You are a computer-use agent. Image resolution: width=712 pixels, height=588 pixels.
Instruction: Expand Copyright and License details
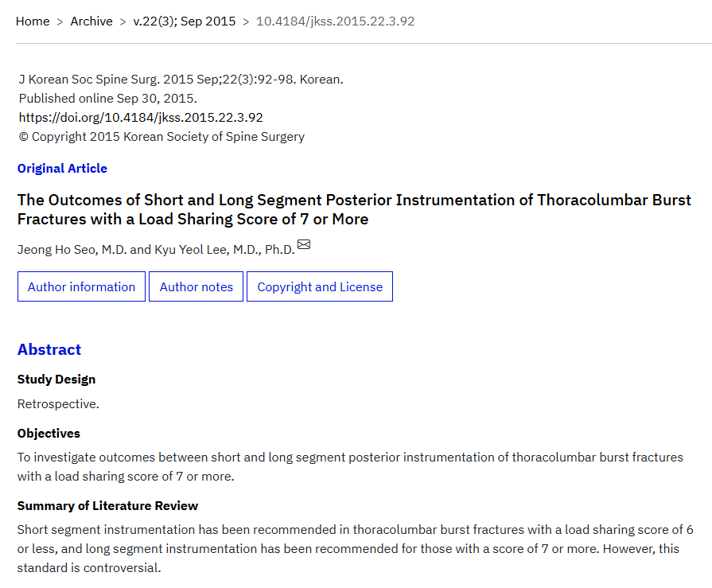click(320, 287)
